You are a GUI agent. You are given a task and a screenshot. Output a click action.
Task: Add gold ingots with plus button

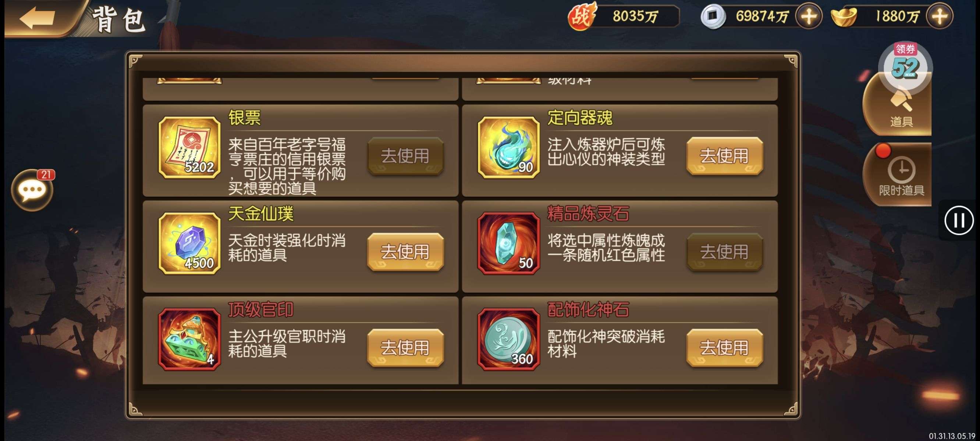tap(939, 16)
